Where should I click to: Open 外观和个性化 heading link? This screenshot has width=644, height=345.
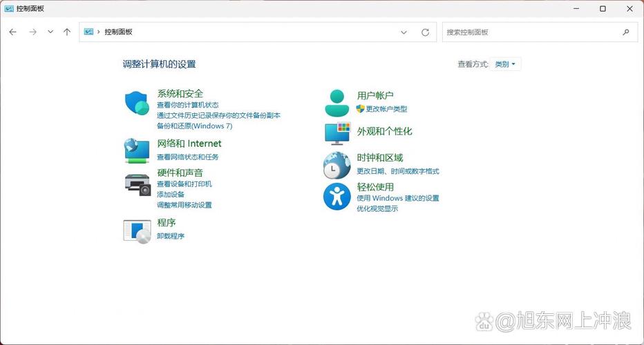pyautogui.click(x=384, y=131)
